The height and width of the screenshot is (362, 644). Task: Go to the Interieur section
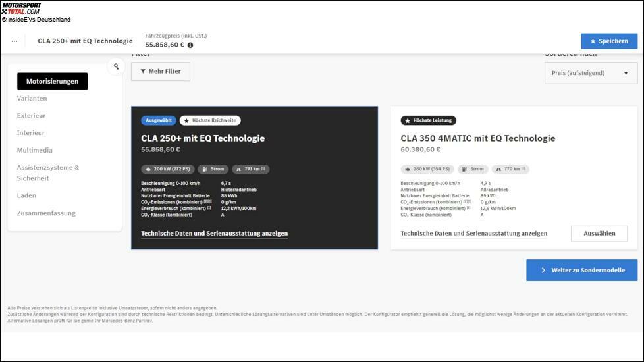pyautogui.click(x=31, y=133)
